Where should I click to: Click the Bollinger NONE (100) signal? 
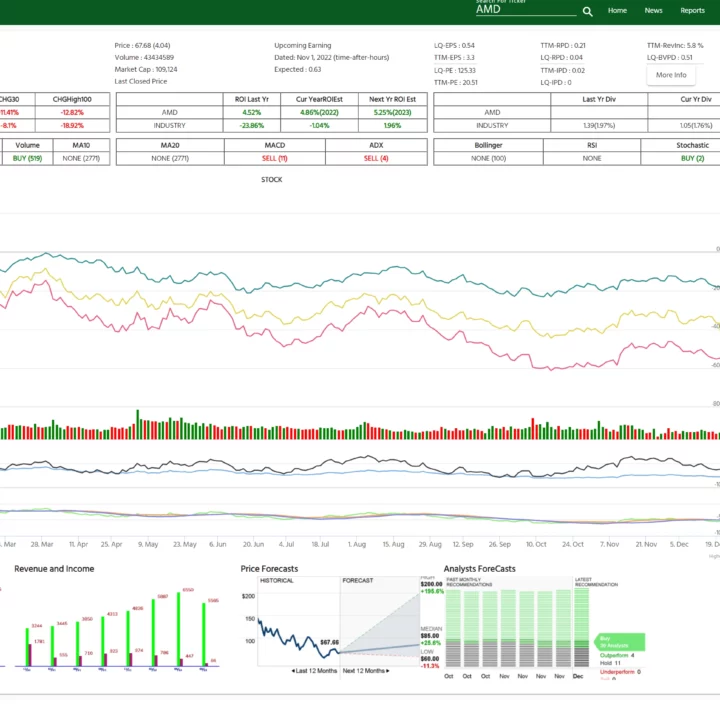[488, 158]
